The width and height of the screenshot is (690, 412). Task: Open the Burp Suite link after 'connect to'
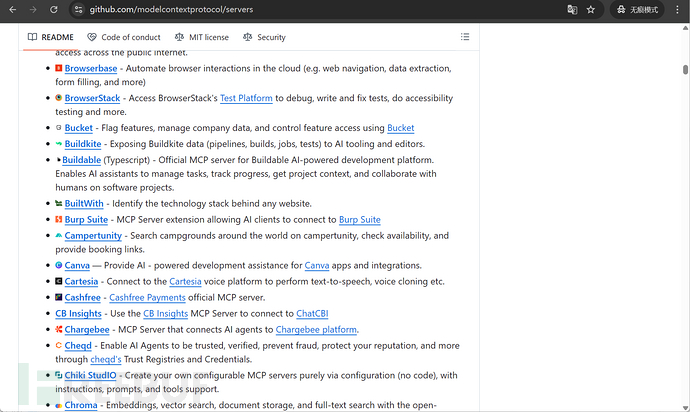click(360, 219)
